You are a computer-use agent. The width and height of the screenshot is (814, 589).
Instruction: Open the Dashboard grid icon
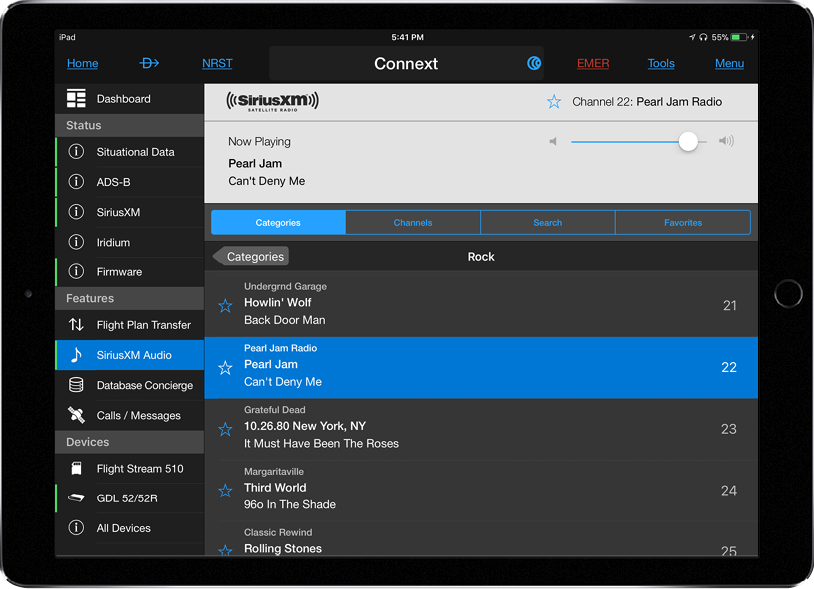click(x=76, y=99)
